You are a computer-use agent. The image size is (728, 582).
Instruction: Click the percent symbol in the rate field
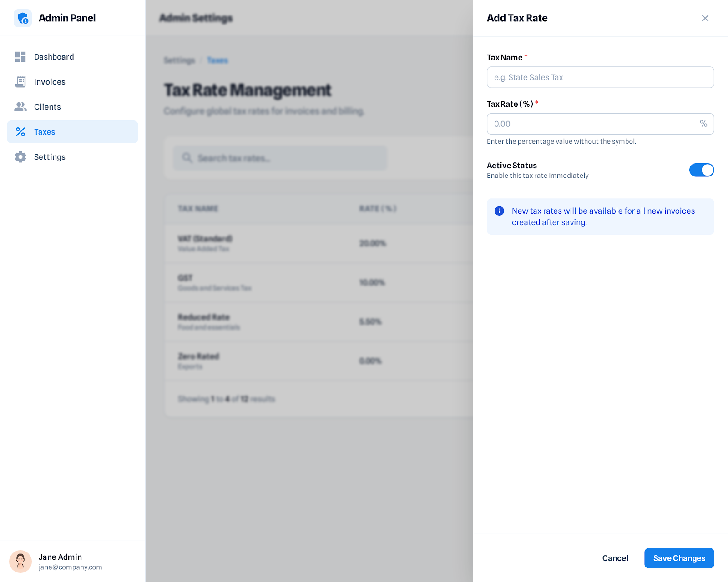point(703,124)
